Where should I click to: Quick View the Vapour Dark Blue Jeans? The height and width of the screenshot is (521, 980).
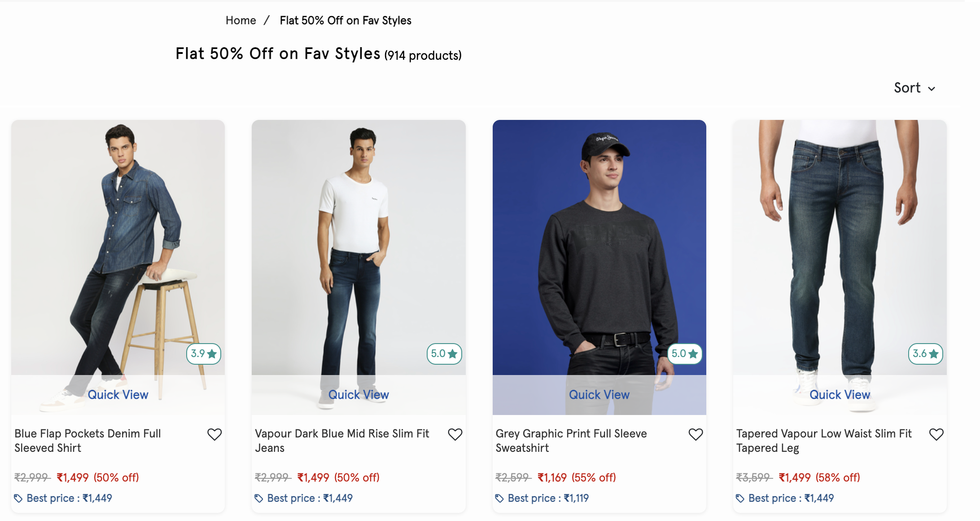tap(359, 394)
